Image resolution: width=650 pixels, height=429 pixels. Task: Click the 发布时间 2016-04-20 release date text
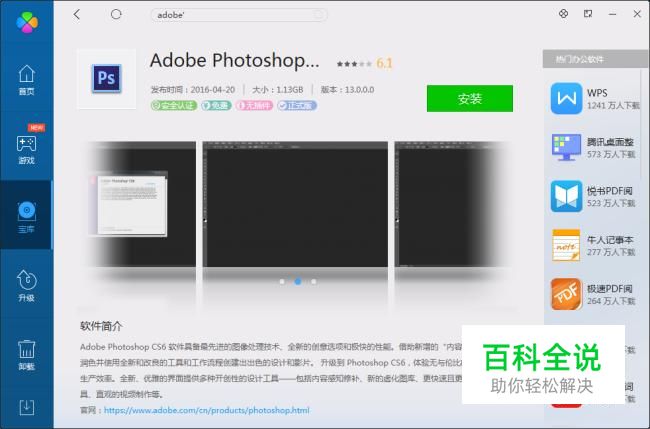193,90
